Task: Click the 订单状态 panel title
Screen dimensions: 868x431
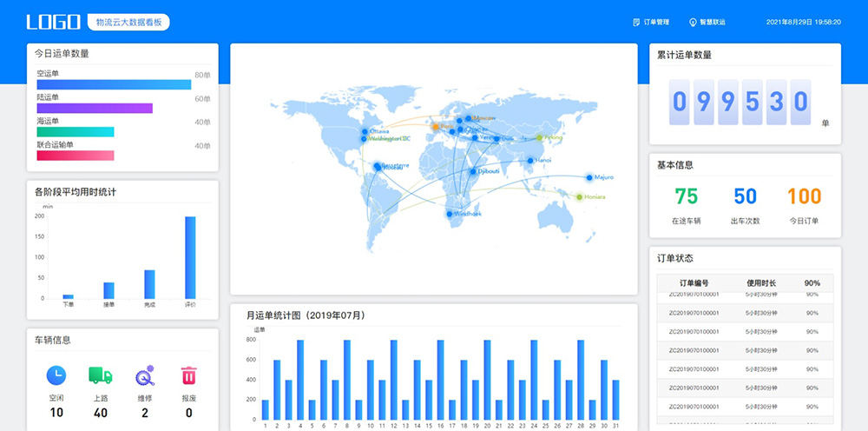Action: (675, 258)
